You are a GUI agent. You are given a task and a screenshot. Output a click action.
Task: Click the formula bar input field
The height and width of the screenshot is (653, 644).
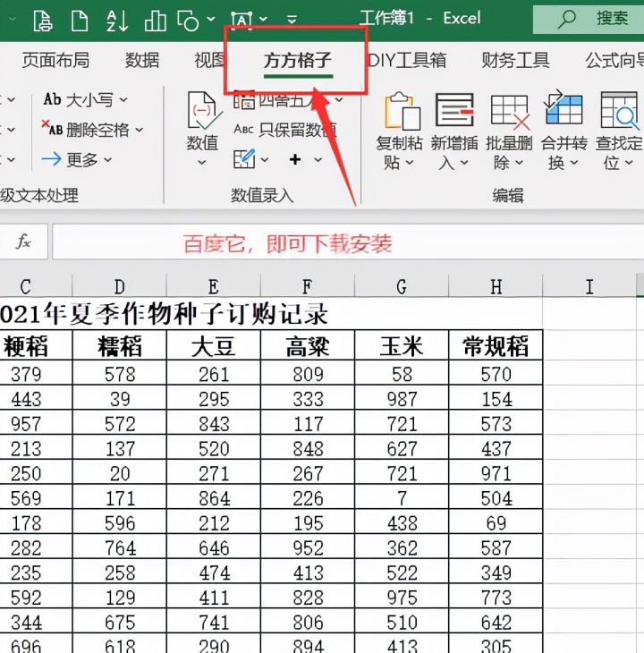[x=348, y=242]
